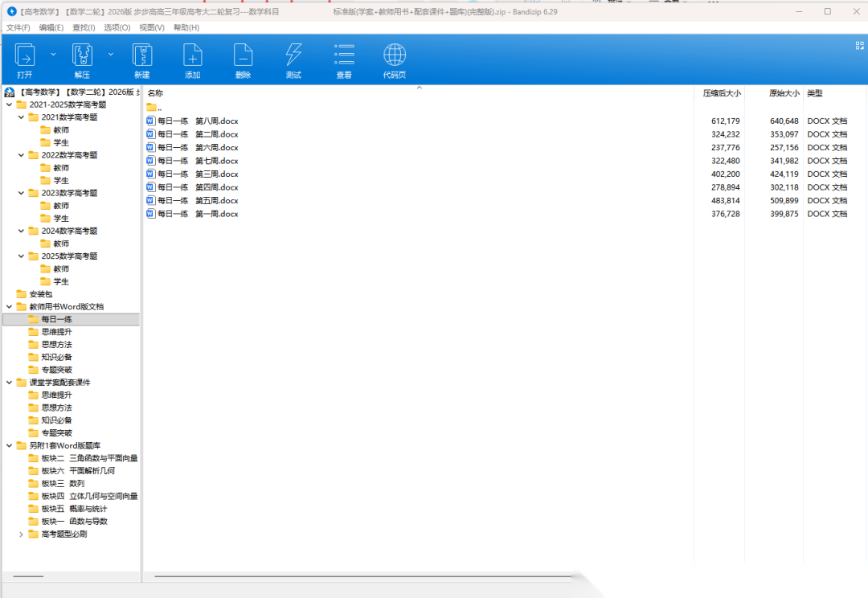Open dropdown arrow next to 解压 button
868x598 pixels.
click(x=111, y=54)
